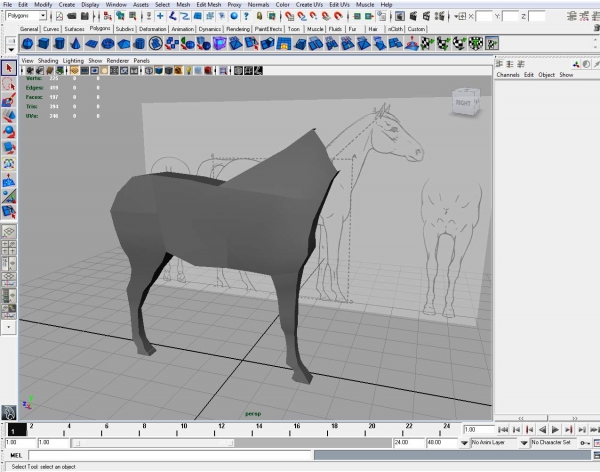Select the Universal Manipulator tool
This screenshot has height=472, width=600.
[9, 164]
